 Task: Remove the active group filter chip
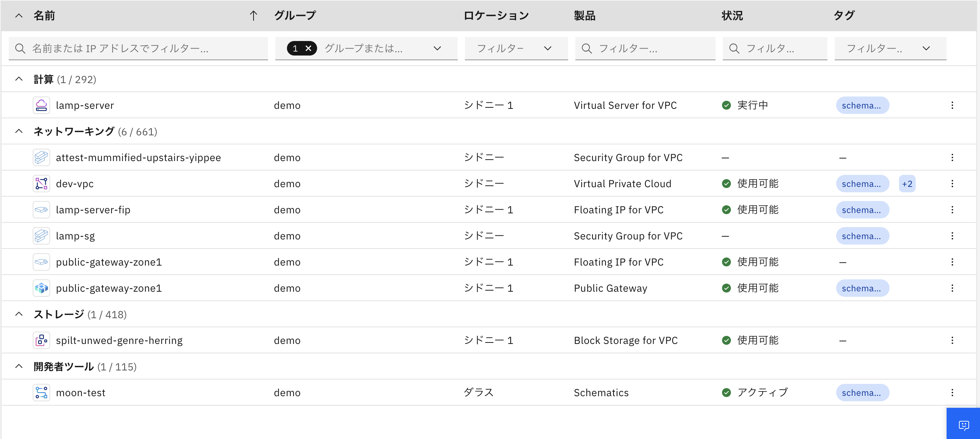[x=308, y=48]
